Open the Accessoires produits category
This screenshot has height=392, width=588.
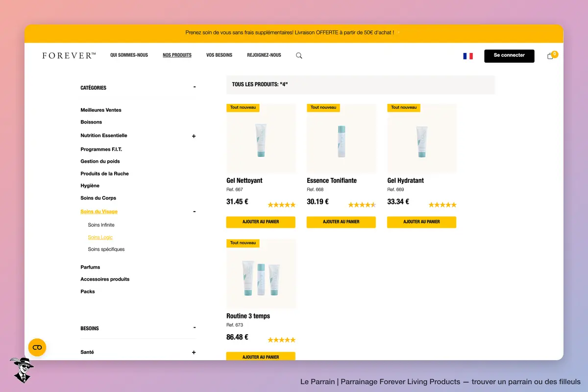pyautogui.click(x=105, y=279)
